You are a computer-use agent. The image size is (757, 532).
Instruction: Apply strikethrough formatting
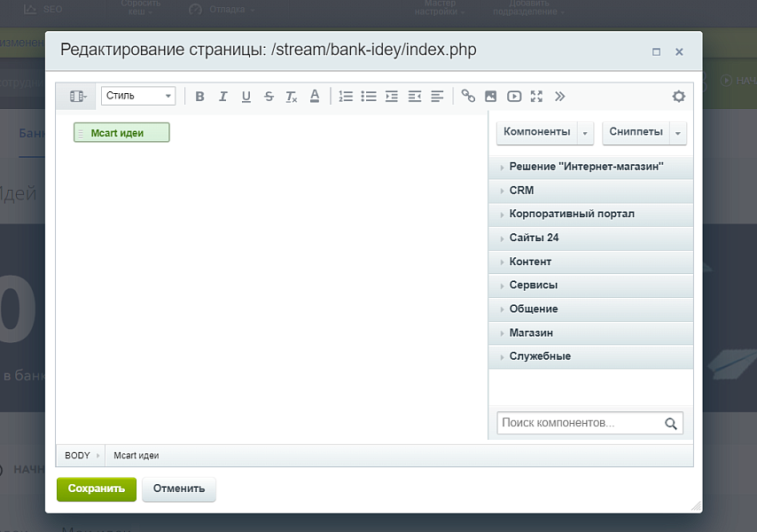tap(269, 96)
